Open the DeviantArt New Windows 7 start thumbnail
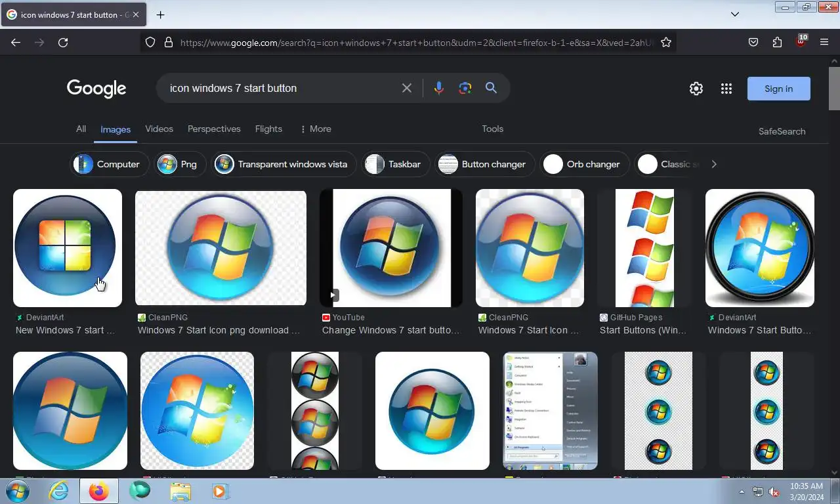 click(68, 248)
